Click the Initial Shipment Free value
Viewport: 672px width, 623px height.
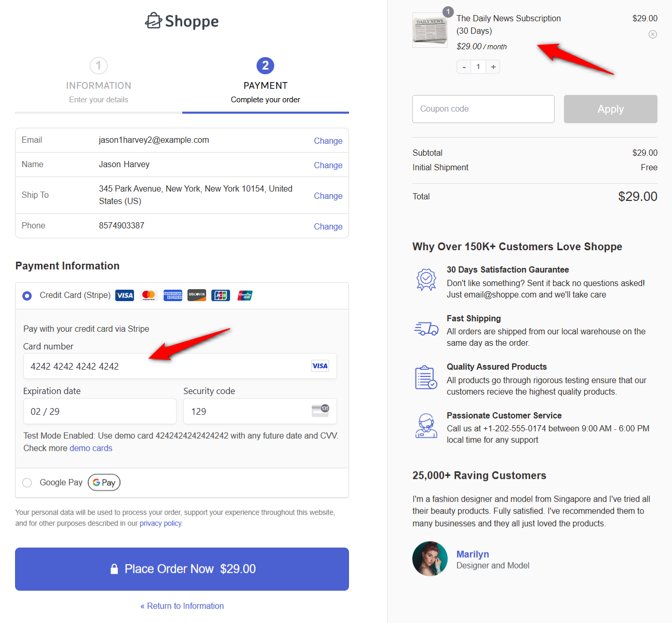[649, 167]
